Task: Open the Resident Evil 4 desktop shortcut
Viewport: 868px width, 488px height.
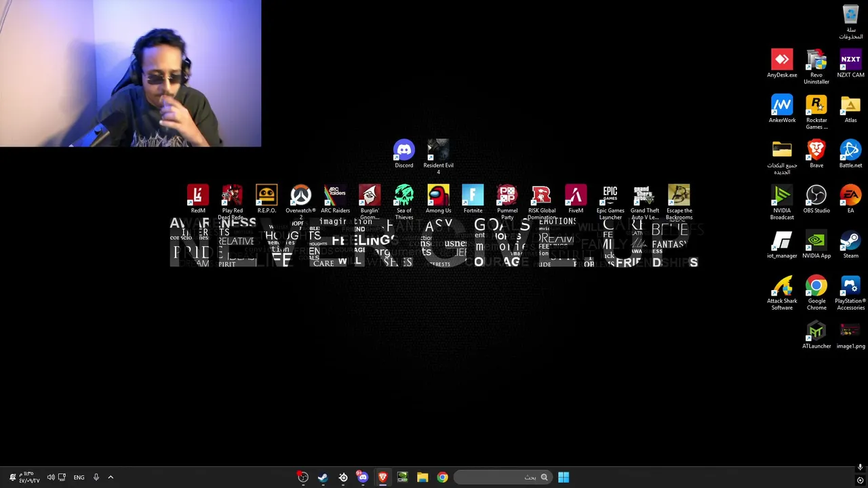Action: 438,157
